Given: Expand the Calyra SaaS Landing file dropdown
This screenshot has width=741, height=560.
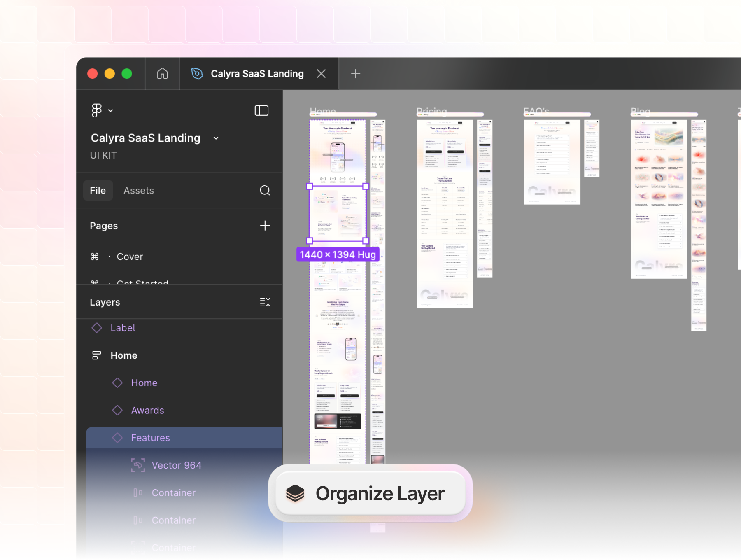Looking at the screenshot, I should [216, 138].
